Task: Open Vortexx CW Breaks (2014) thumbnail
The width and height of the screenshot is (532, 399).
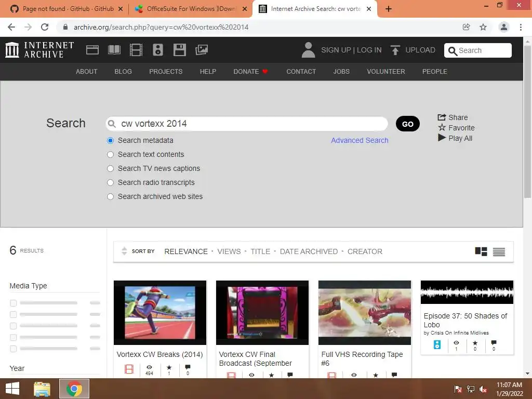Action: point(160,312)
